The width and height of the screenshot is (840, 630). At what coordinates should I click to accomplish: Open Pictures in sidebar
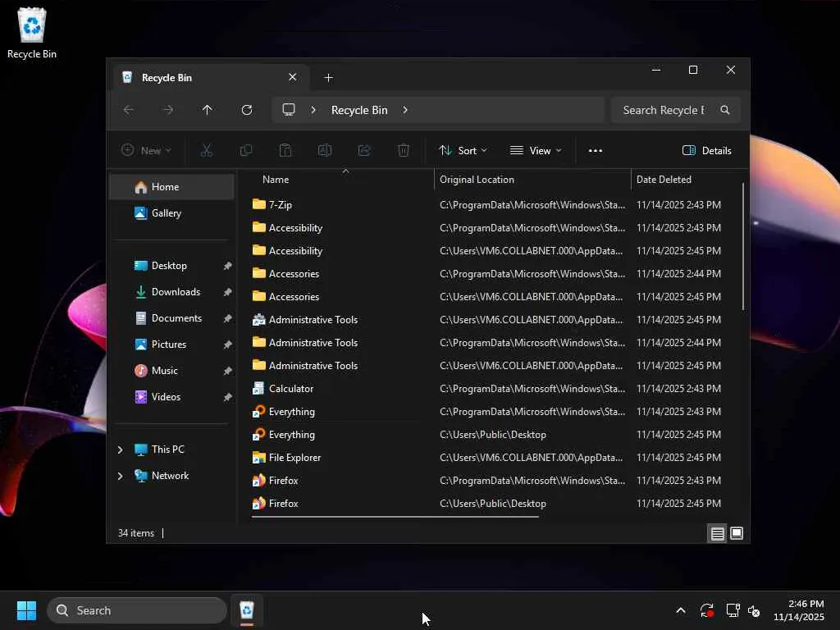click(171, 345)
